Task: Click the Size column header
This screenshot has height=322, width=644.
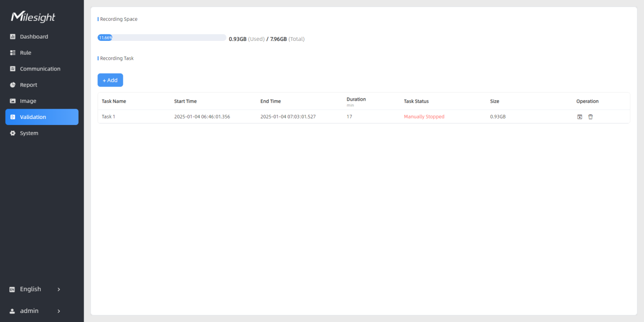Action: pyautogui.click(x=494, y=101)
